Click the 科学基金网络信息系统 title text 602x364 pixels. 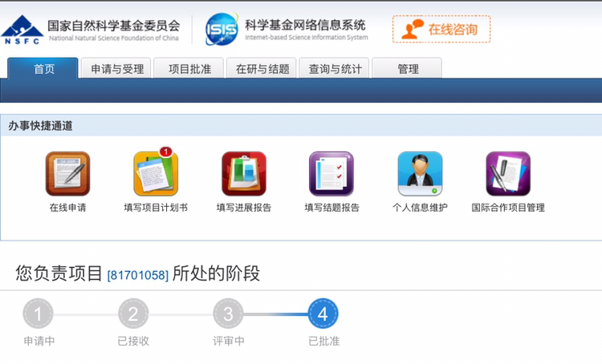305,25
